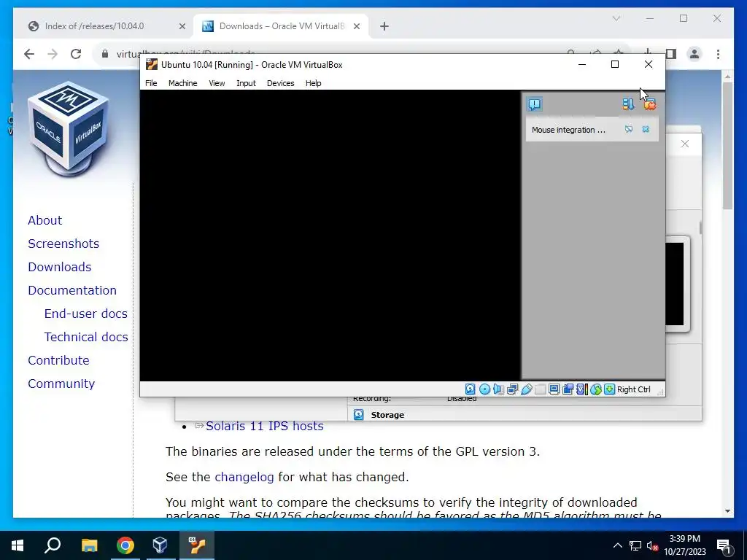The height and width of the screenshot is (560, 747).
Task: Click inside the black VM display area
Action: point(330,236)
